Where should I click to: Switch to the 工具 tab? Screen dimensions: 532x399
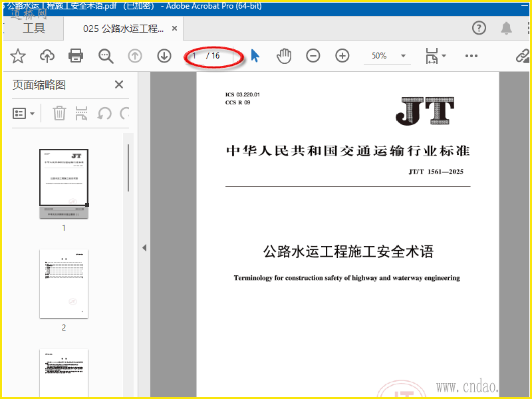34,28
